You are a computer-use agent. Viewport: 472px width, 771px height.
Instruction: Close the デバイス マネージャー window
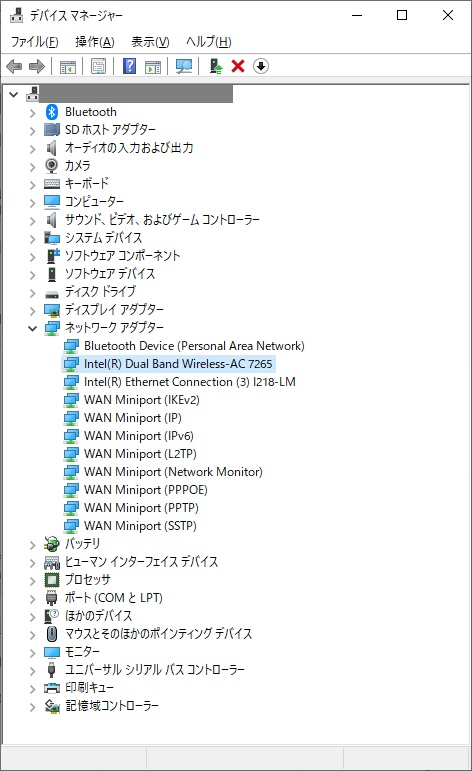(447, 15)
